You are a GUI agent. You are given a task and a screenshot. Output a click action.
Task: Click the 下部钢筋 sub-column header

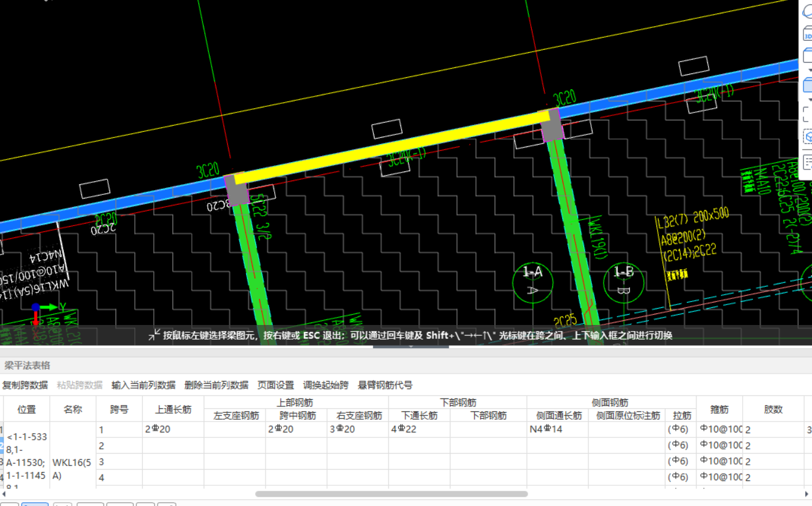point(488,415)
